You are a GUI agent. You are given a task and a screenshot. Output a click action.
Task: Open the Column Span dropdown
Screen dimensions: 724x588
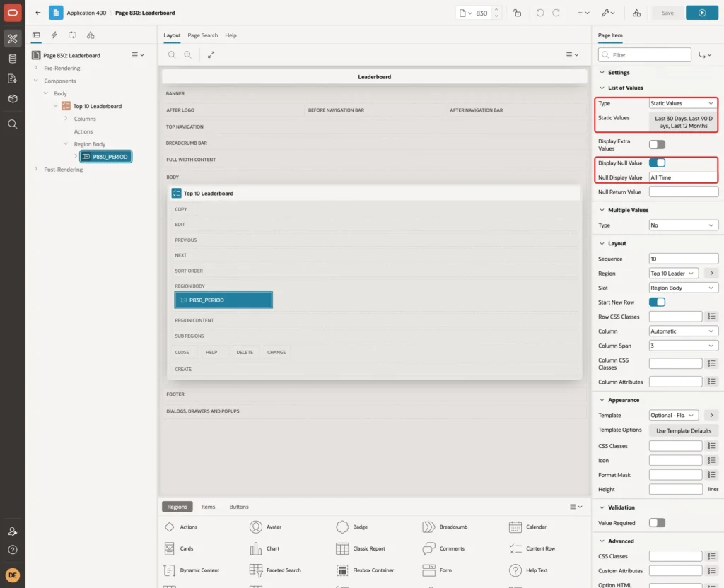pyautogui.click(x=684, y=346)
